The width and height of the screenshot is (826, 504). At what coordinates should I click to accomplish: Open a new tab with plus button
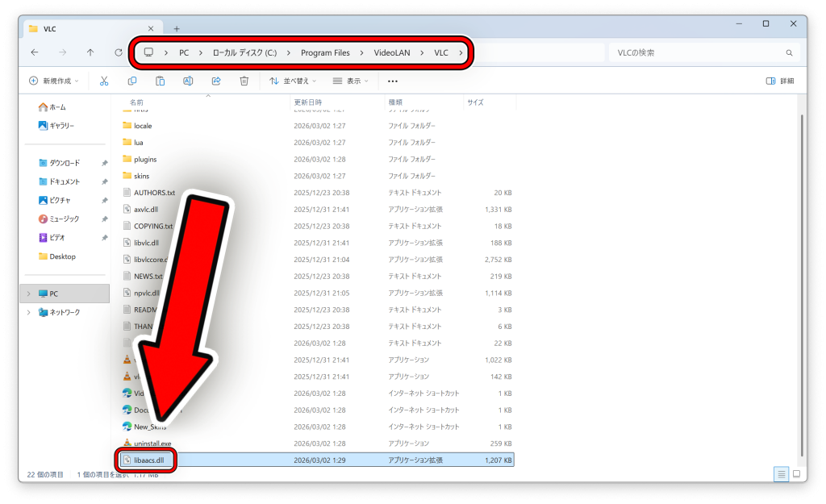coord(177,28)
